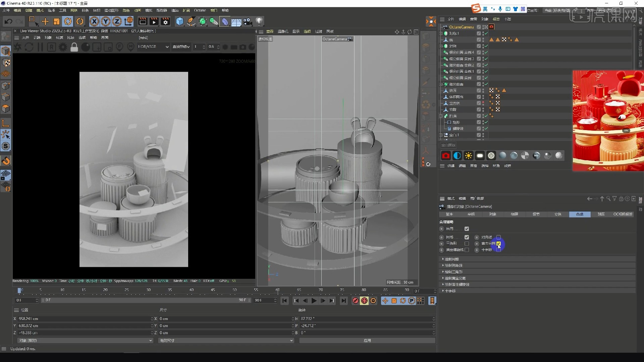This screenshot has height=362, width=644.
Task: Click the timeline Play forward button
Action: 314,301
